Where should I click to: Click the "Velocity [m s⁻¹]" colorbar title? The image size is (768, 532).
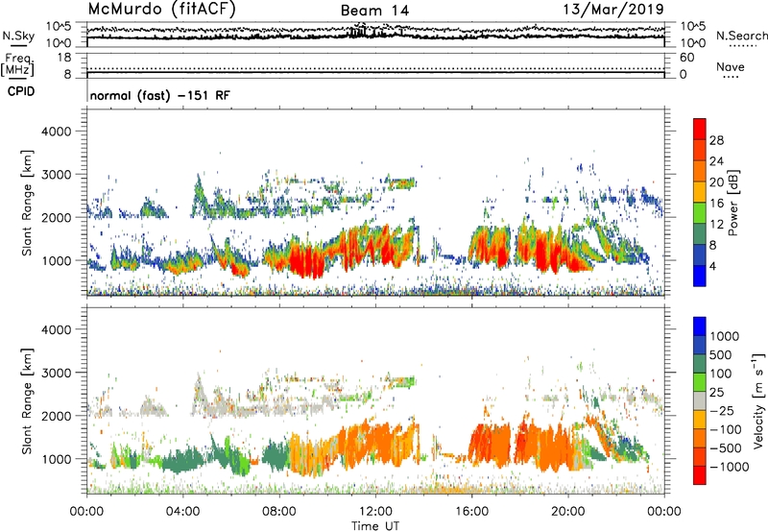click(758, 400)
